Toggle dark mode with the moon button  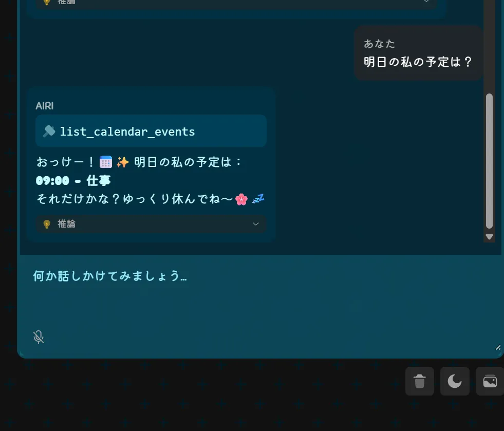coord(455,381)
